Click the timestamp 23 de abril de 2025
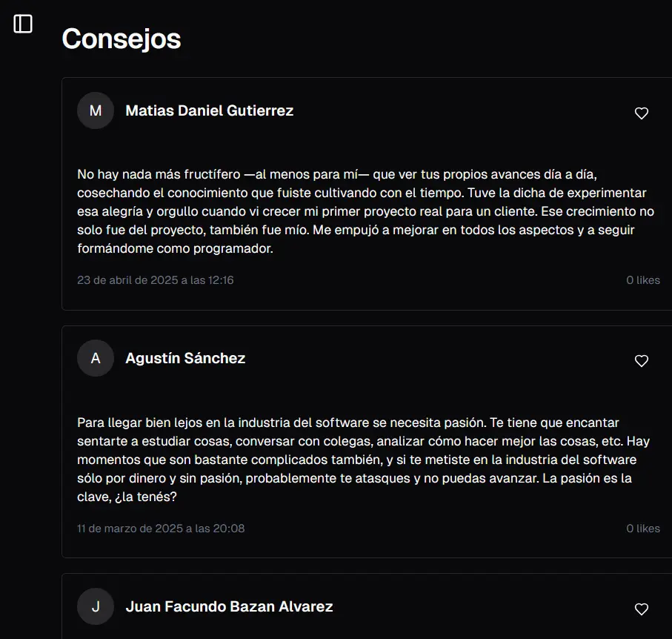This screenshot has height=639, width=672. pos(155,279)
